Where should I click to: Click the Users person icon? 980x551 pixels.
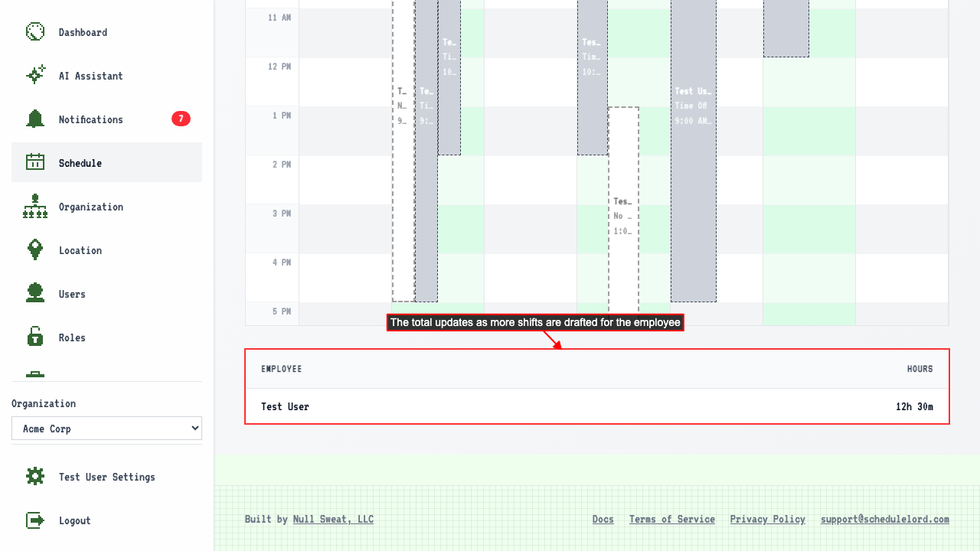point(35,293)
